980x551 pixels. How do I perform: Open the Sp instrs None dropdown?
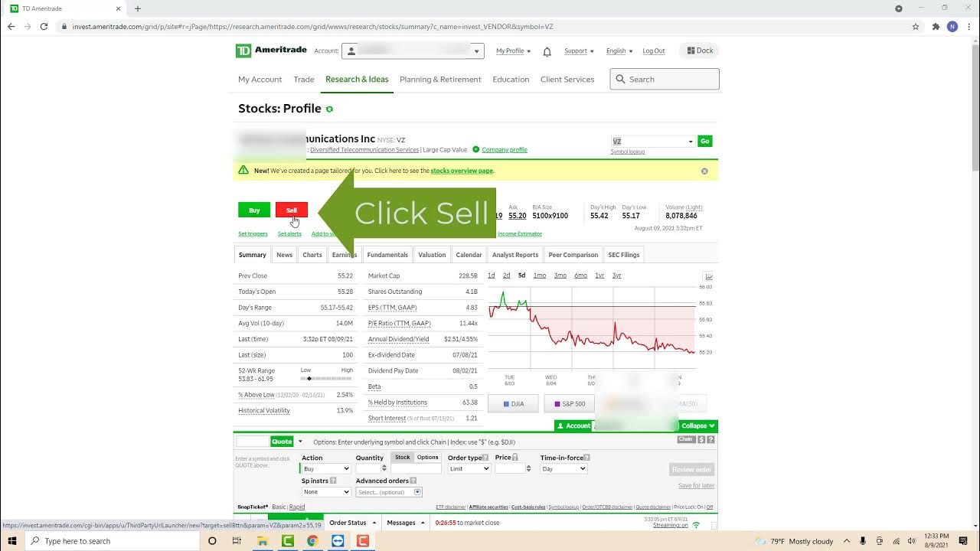click(326, 492)
